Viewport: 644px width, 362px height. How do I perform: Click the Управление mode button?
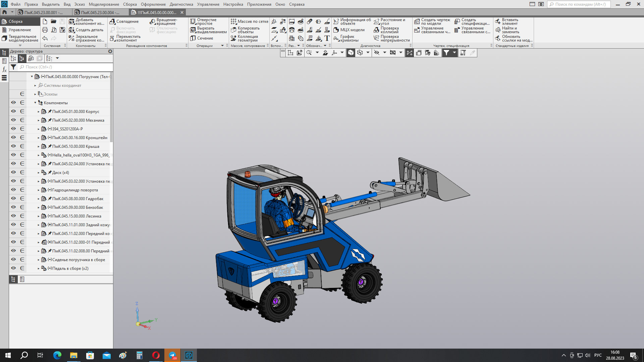19,30
